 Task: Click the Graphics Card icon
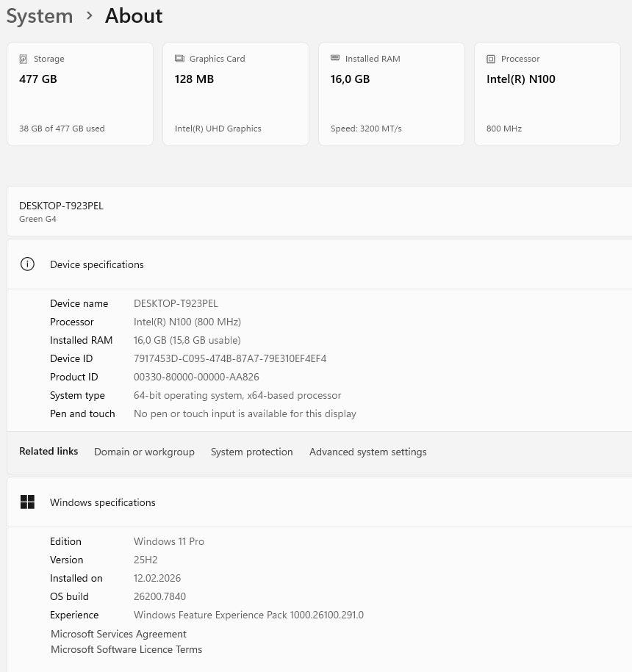point(179,59)
